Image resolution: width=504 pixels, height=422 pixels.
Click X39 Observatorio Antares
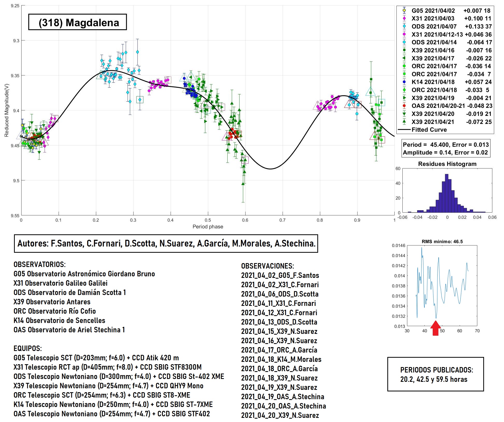pos(52,302)
